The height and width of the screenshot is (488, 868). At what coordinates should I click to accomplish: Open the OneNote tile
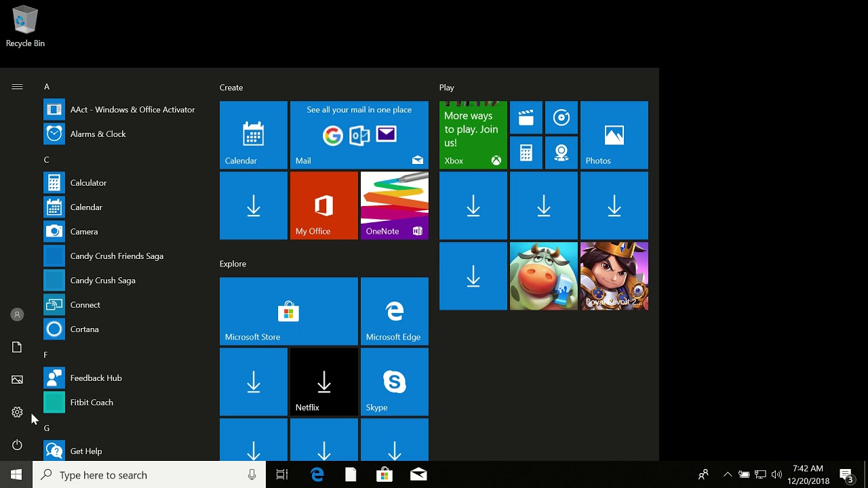coord(395,205)
